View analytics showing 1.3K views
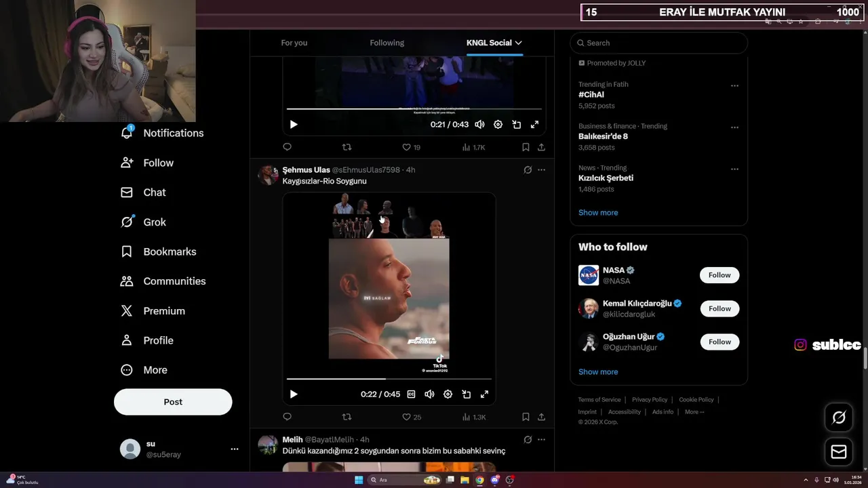The width and height of the screenshot is (868, 488). [x=473, y=417]
